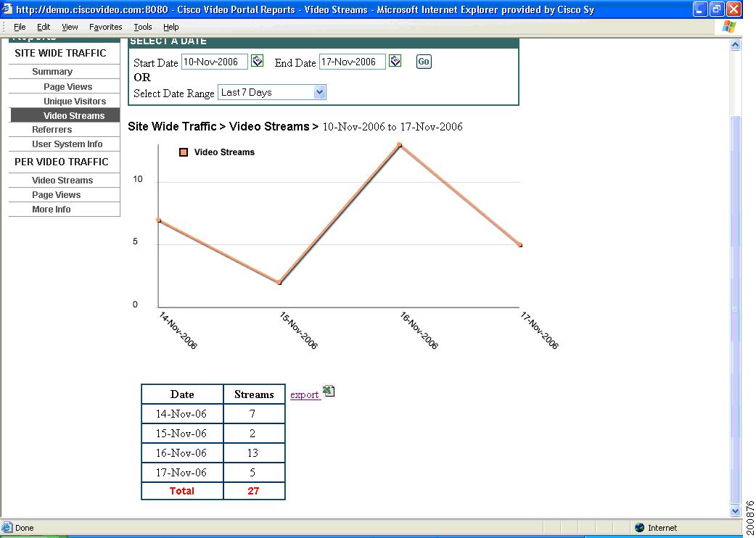
Task: Click the orange Video Streams legend square
Action: 182,152
